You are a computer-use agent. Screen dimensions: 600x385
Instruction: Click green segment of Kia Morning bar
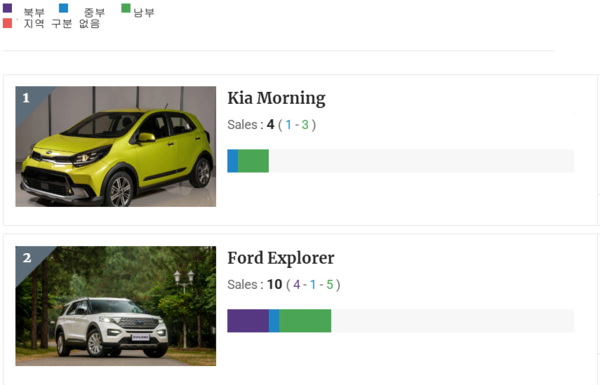pos(253,161)
